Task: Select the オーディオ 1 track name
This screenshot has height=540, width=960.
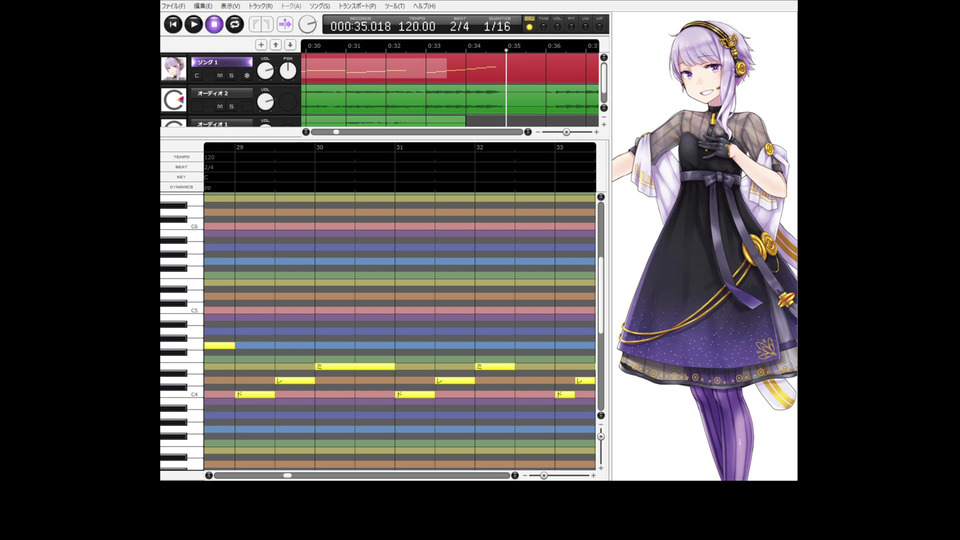Action: (x=222, y=124)
